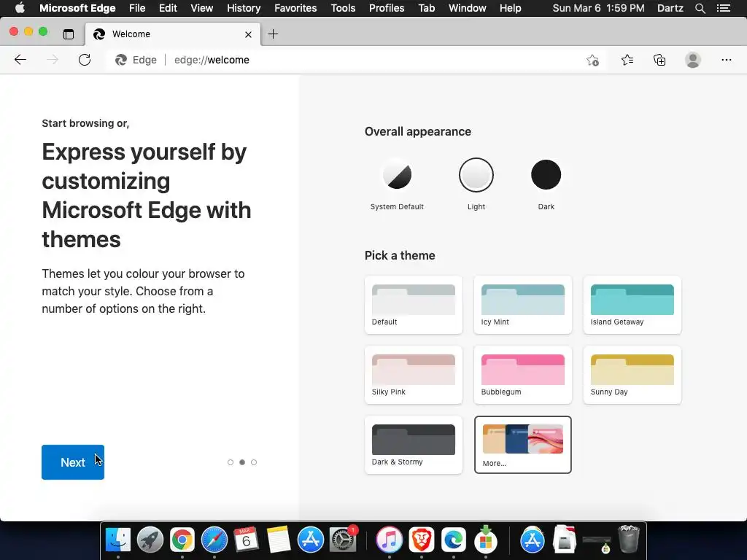Click the forward navigation arrow
747x560 pixels.
click(53, 60)
